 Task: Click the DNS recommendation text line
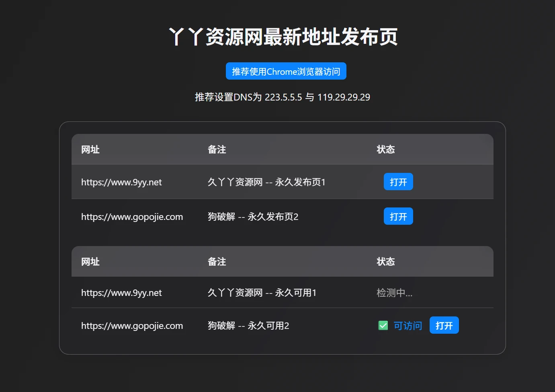(283, 97)
